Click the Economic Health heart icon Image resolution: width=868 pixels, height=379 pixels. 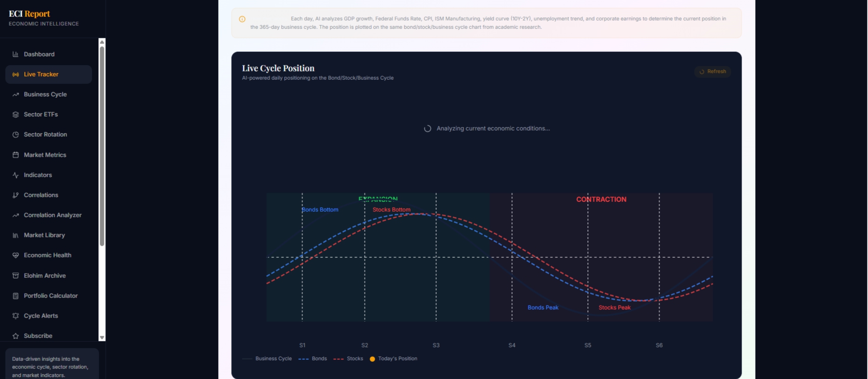tap(15, 255)
